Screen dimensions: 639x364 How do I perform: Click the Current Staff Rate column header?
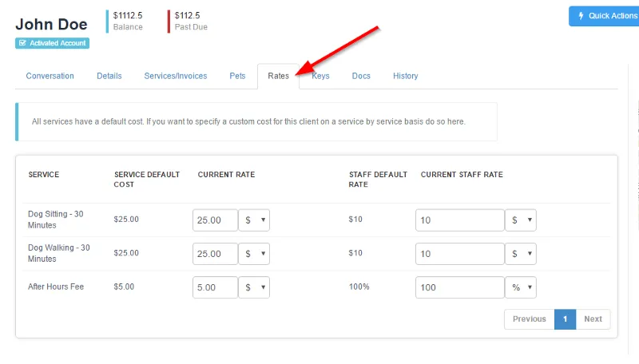point(462,175)
